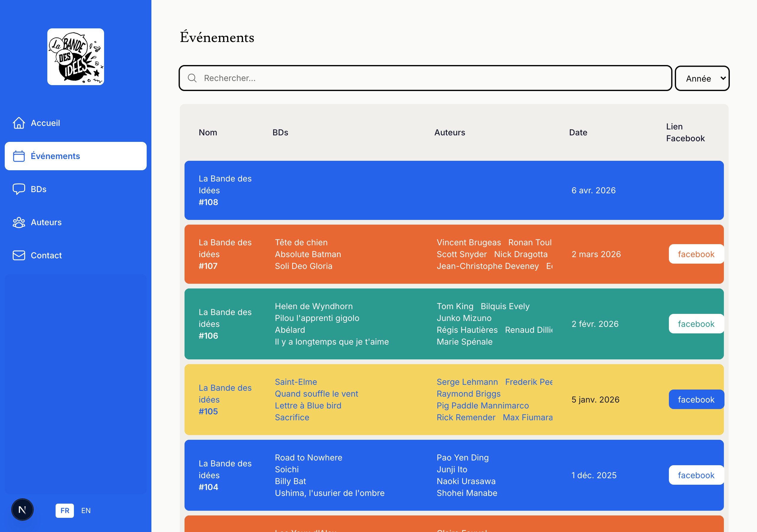Open author Junji Ito
757x532 pixels.
tap(452, 469)
